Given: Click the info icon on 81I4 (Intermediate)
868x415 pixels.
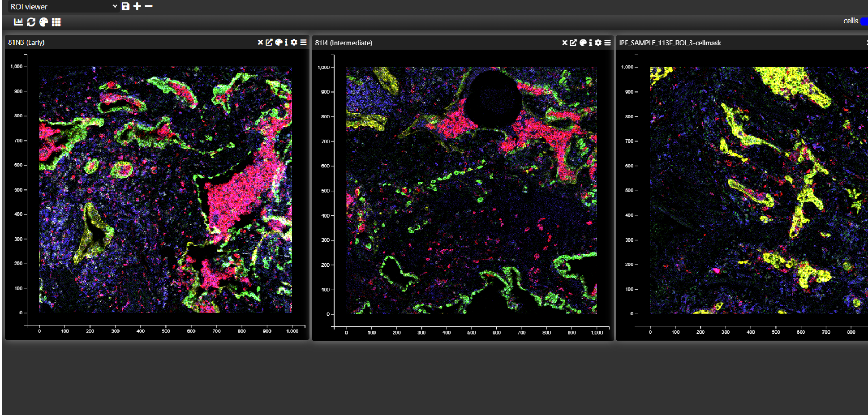Looking at the screenshot, I should (x=590, y=43).
